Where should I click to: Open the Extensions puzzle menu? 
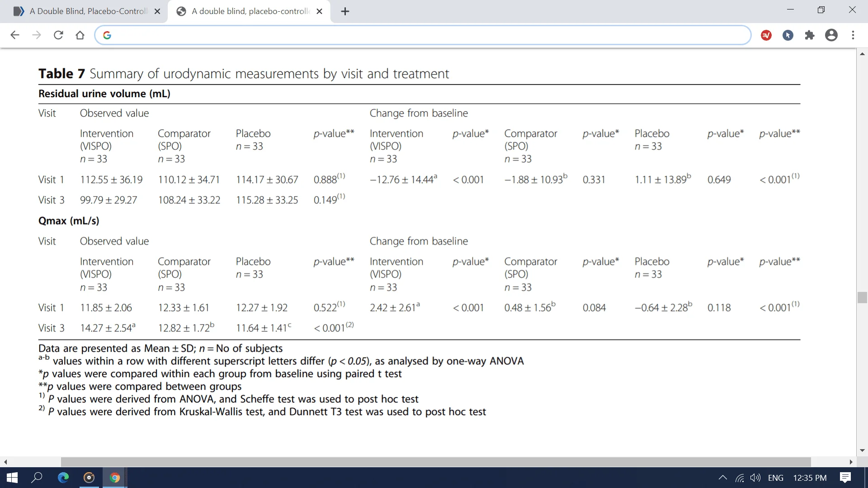(810, 35)
